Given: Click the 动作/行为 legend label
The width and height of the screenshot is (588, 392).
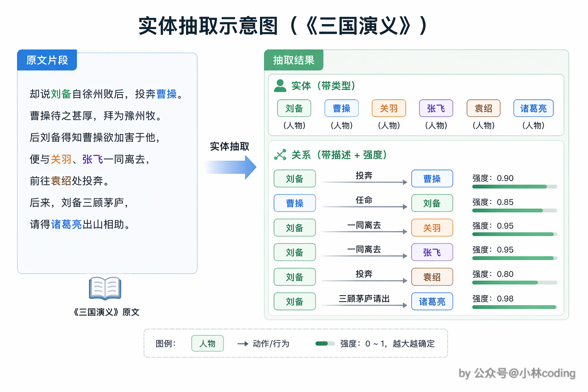Looking at the screenshot, I should 271,344.
